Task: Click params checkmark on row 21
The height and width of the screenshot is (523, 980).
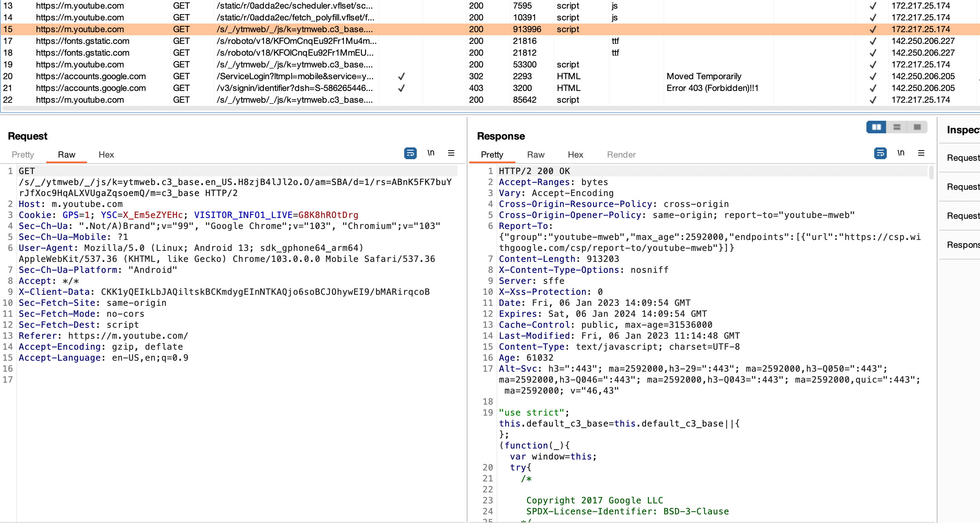Action: point(401,88)
